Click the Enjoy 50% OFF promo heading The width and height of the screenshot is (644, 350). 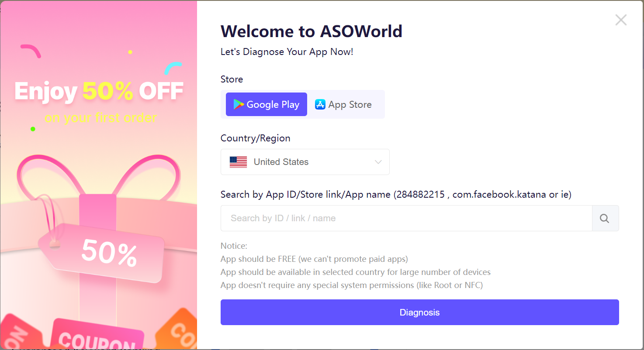coord(99,91)
